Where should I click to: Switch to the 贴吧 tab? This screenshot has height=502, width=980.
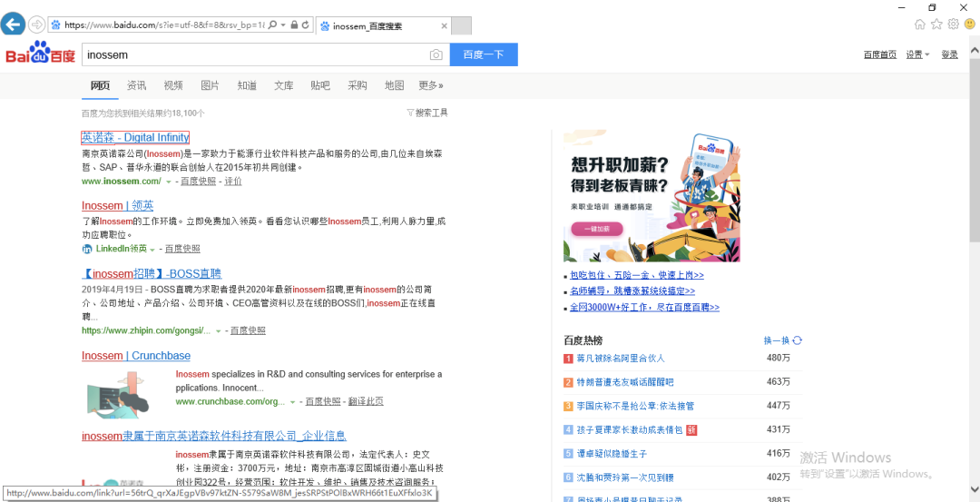coord(320,85)
